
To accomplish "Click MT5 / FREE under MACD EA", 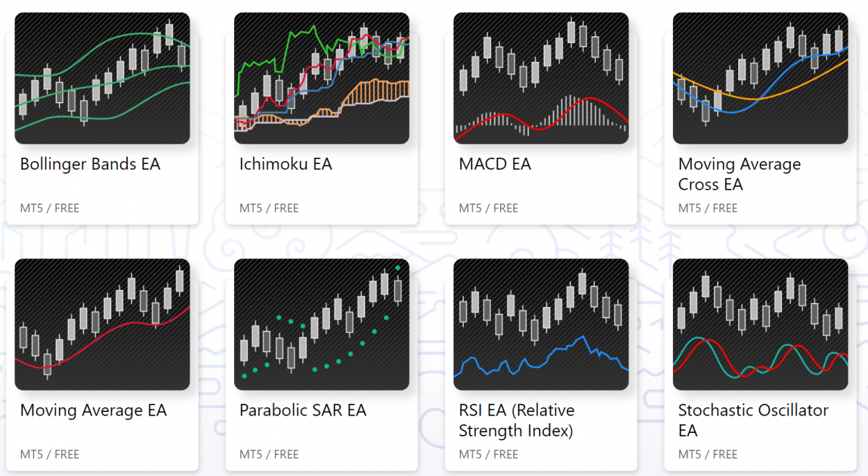I will [x=489, y=208].
